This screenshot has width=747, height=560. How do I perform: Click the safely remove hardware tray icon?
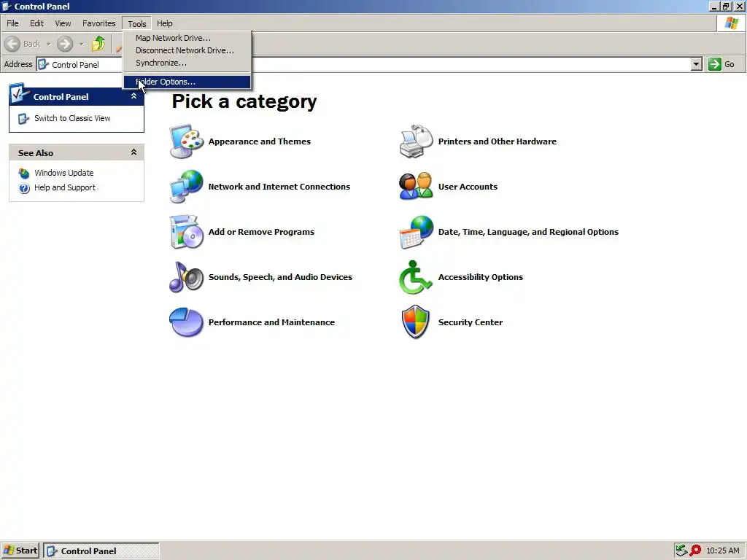[681, 551]
